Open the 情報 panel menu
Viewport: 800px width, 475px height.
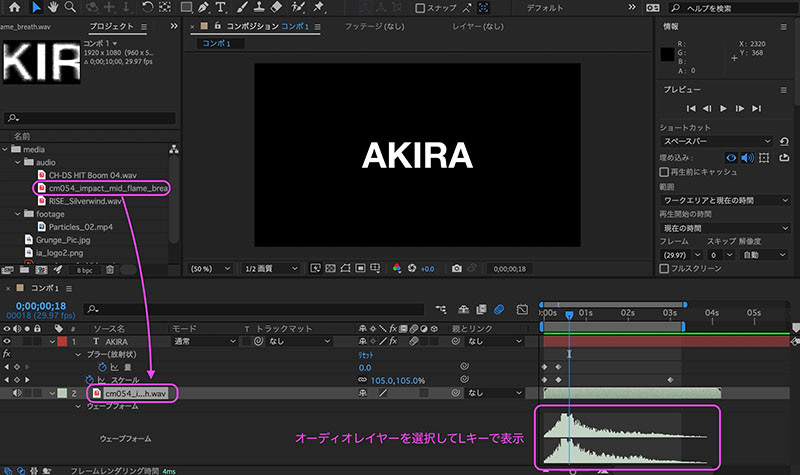click(784, 27)
